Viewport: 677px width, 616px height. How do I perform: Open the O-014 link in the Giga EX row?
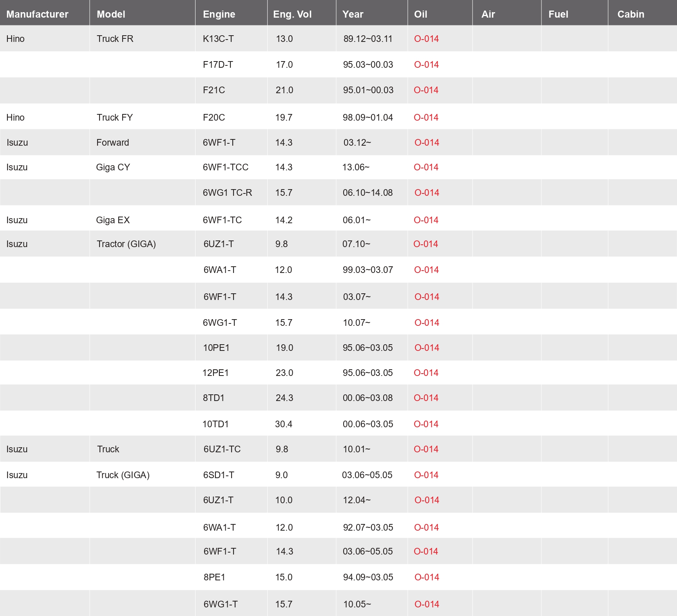pyautogui.click(x=426, y=220)
